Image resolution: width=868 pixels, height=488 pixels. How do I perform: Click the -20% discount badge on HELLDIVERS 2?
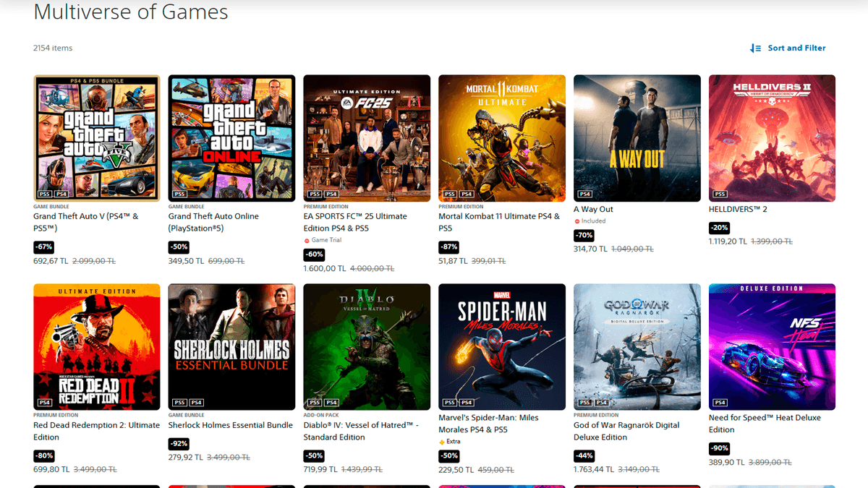[719, 228]
